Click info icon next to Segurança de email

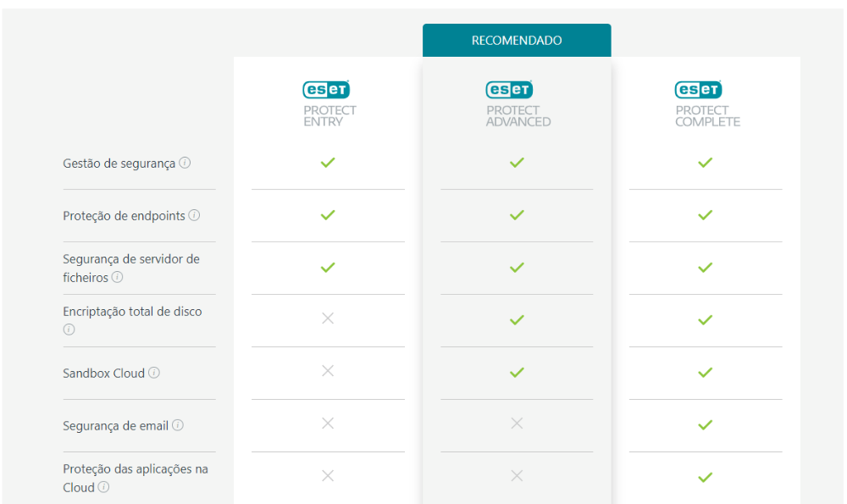[x=178, y=425]
